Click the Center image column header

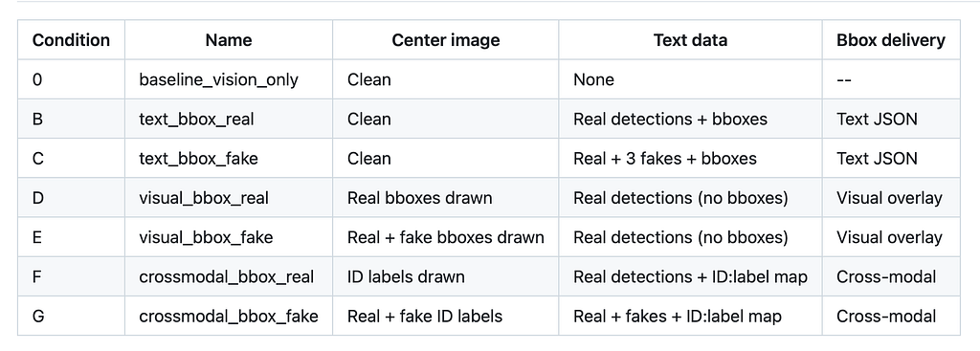(446, 40)
